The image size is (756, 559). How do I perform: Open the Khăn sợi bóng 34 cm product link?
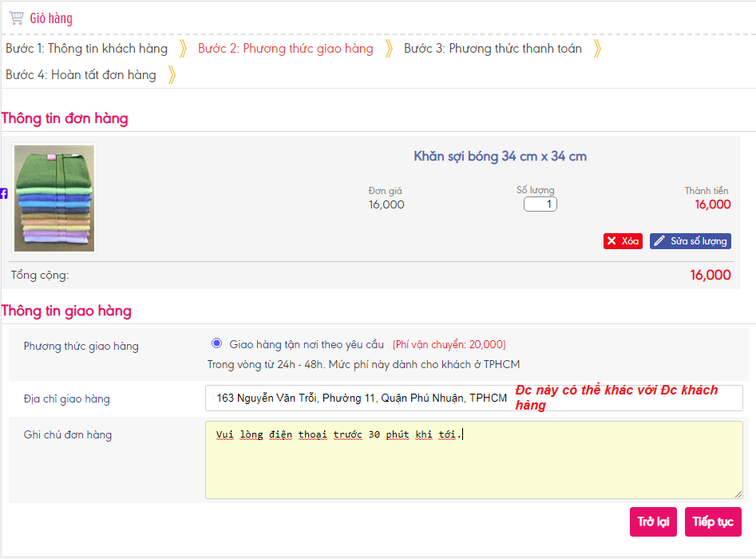[x=500, y=157]
